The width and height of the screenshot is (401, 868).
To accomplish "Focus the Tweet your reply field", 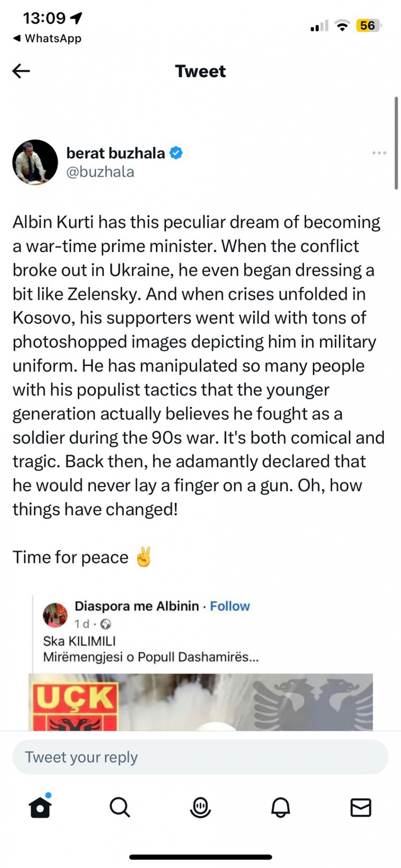I will [x=200, y=757].
